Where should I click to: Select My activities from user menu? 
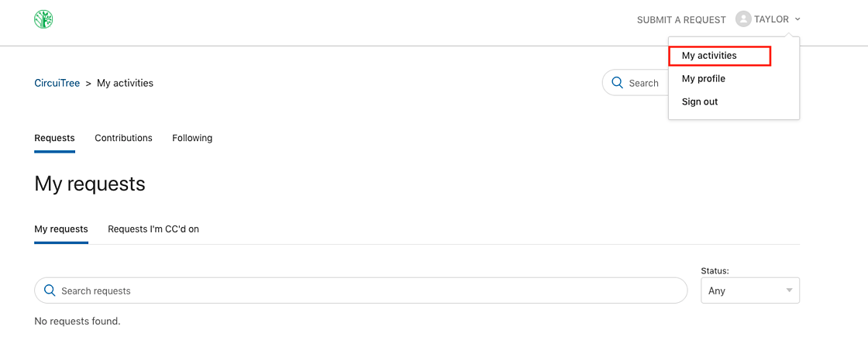point(709,56)
